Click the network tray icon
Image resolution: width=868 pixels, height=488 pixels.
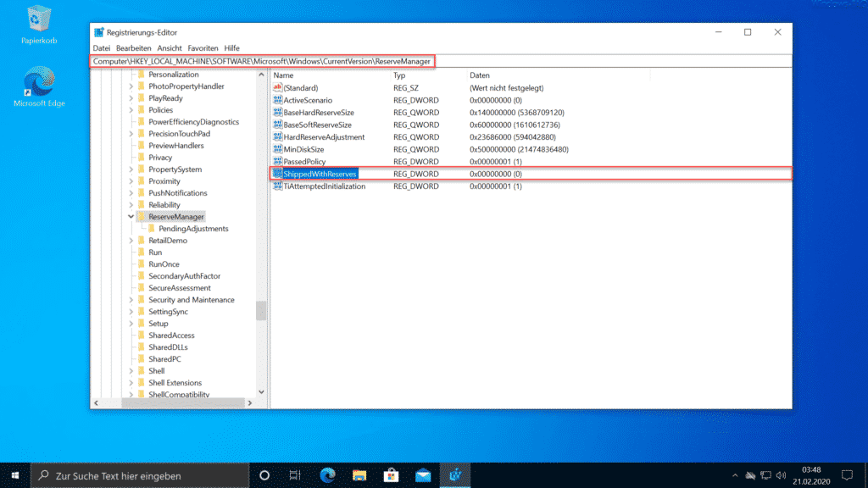coord(765,475)
